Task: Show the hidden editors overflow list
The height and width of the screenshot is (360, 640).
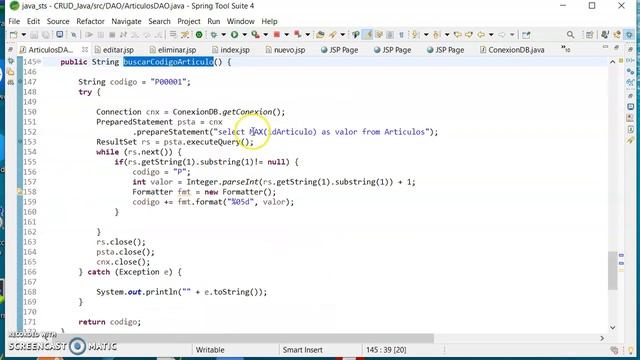Action: (566, 49)
